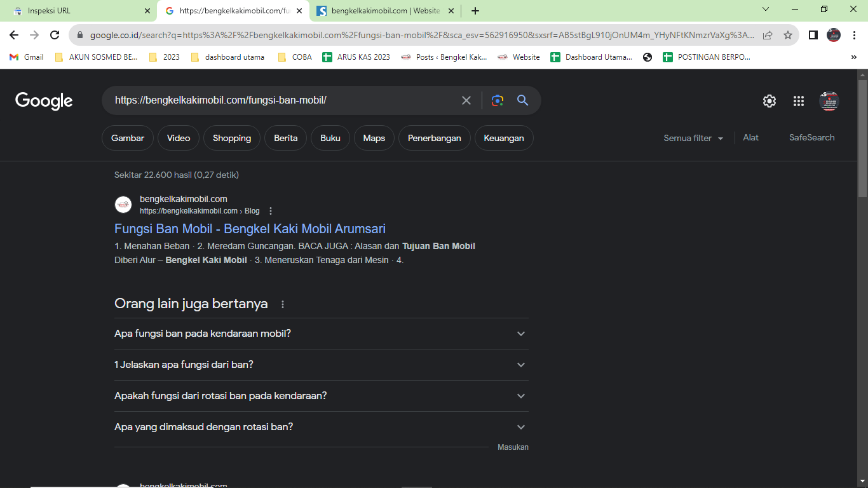Image resolution: width=868 pixels, height=488 pixels.
Task: Close the bengkelkakimobil.com Website tab
Action: (451, 11)
